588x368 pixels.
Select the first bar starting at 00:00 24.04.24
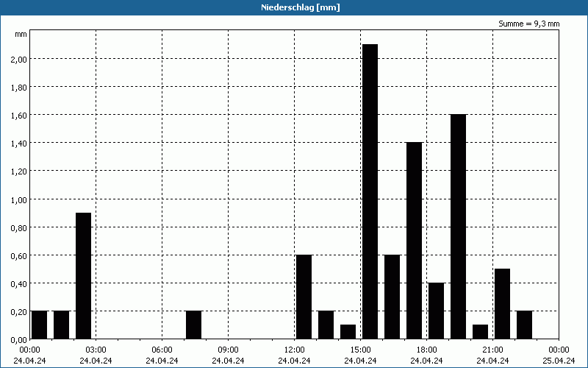(x=40, y=325)
